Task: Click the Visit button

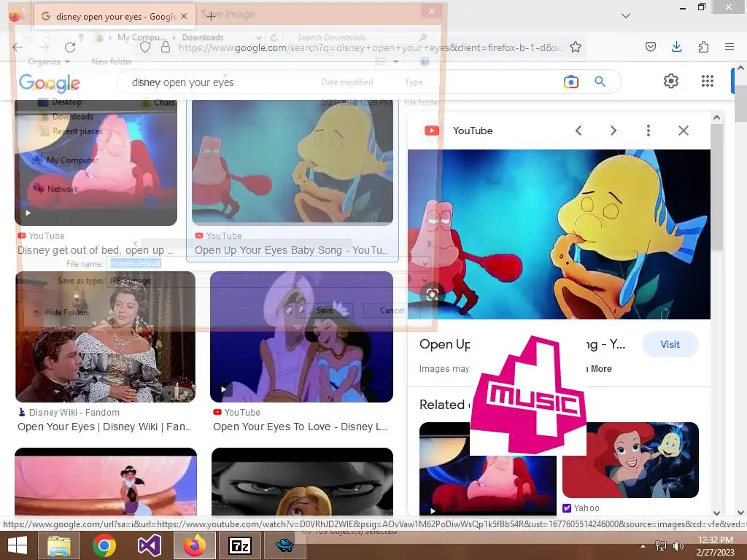Action: click(670, 344)
